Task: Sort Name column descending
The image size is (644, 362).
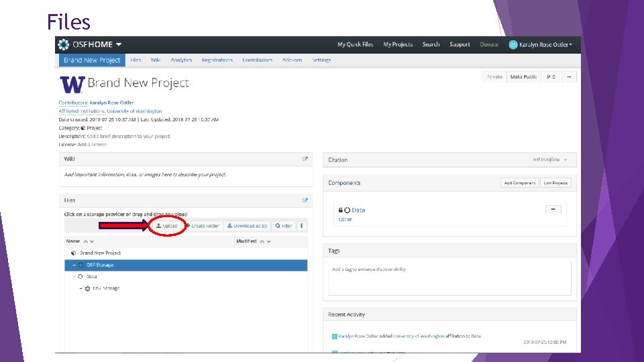Action: [x=92, y=241]
